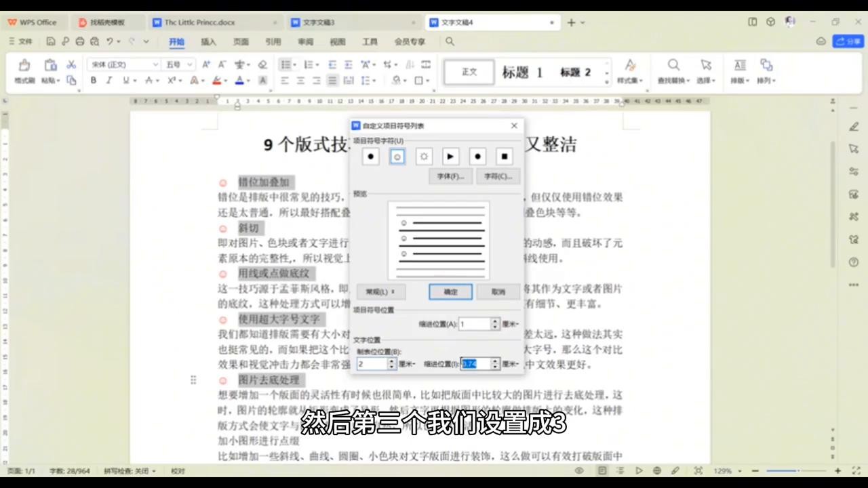Click the Justify alignment icon
The width and height of the screenshot is (868, 488).
[332, 80]
